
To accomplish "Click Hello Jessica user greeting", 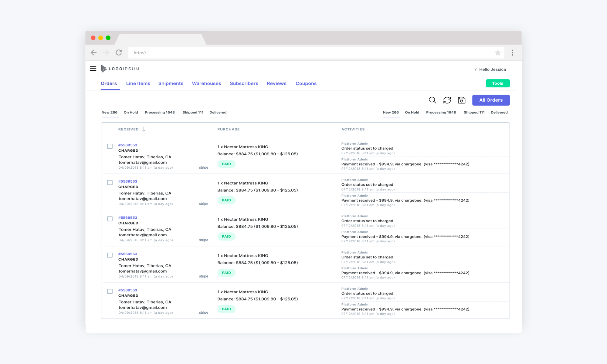I will [x=492, y=69].
